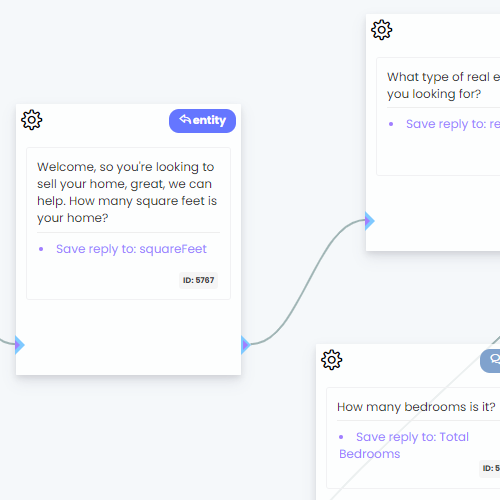Click chat bubble badge on bedrooms card
The width and height of the screenshot is (500, 500).
[490, 361]
